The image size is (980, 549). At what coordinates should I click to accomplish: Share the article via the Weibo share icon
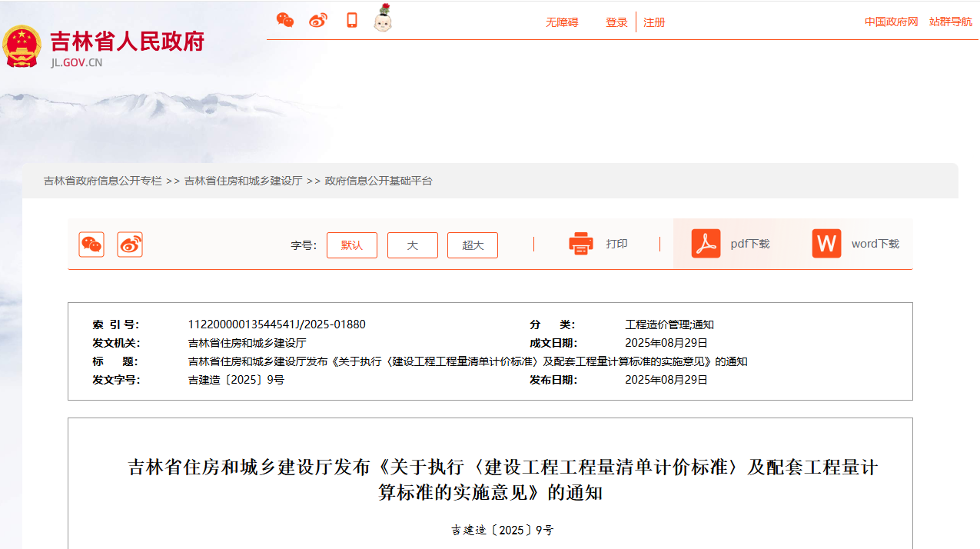(x=129, y=245)
